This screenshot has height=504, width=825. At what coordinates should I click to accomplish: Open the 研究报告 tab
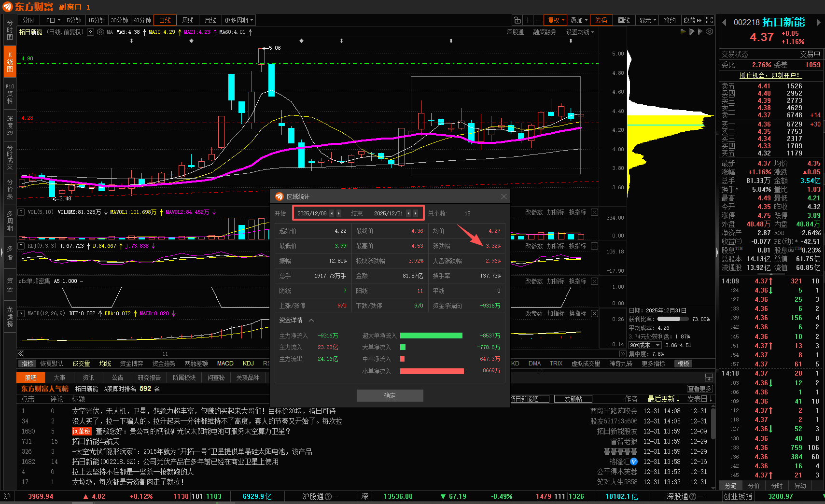[149, 378]
